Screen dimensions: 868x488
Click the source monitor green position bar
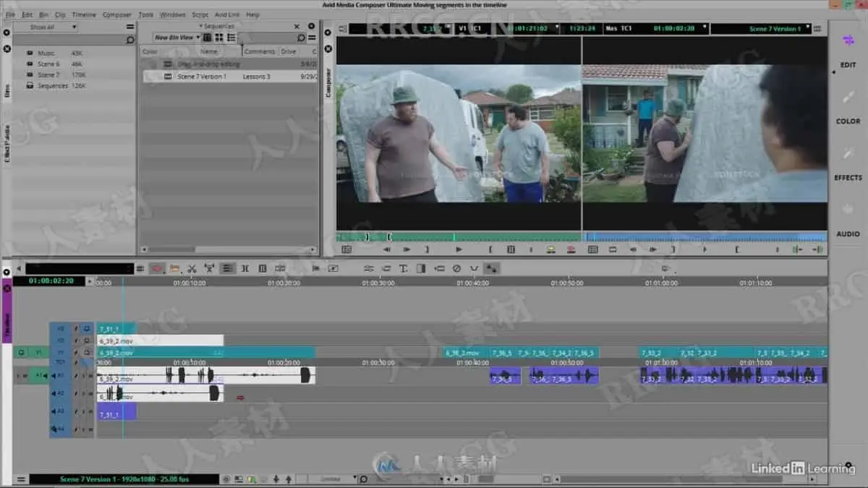click(459, 236)
